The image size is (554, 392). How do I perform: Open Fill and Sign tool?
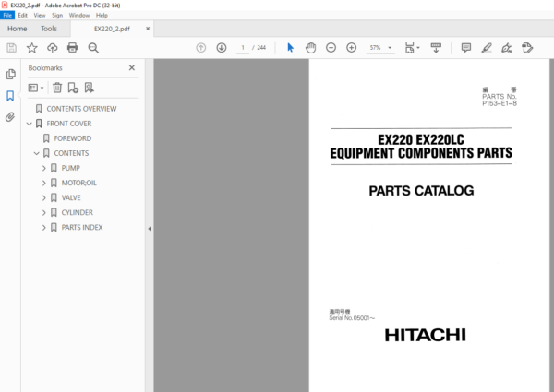click(507, 48)
